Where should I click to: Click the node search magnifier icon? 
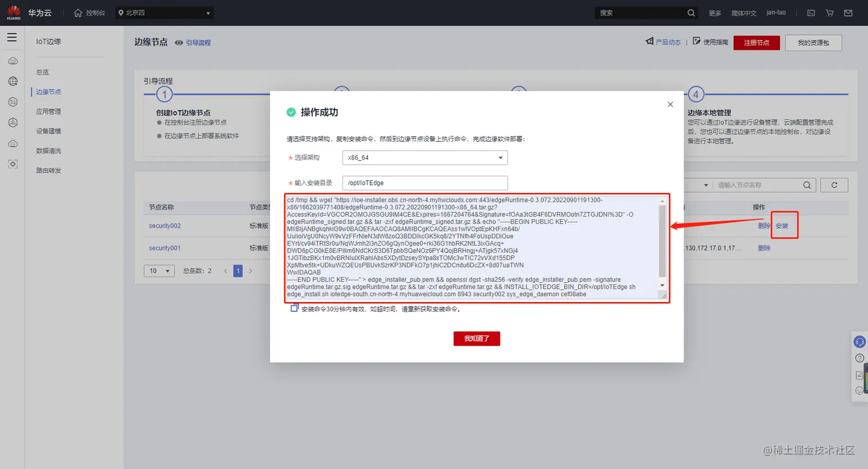pyautogui.click(x=807, y=185)
